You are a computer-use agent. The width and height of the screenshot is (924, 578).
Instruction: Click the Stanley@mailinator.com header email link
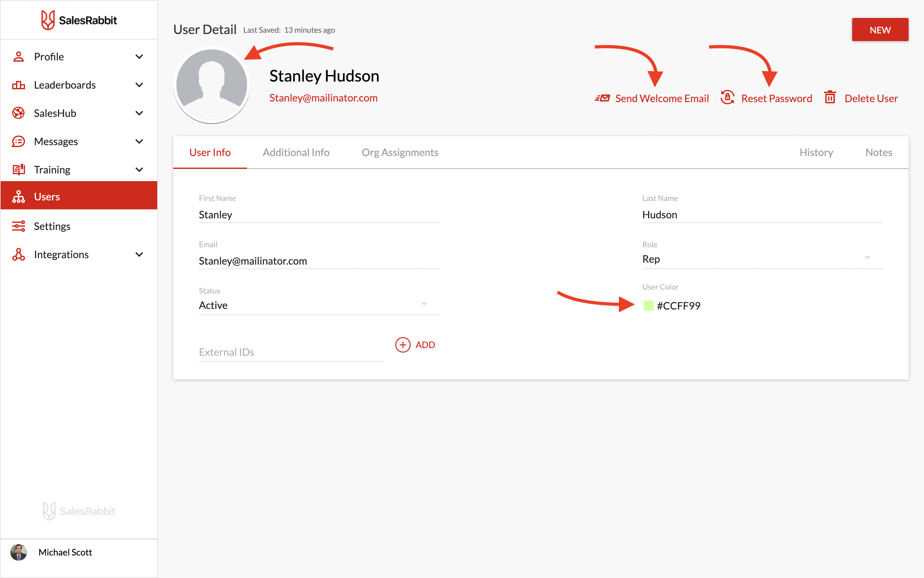click(323, 98)
